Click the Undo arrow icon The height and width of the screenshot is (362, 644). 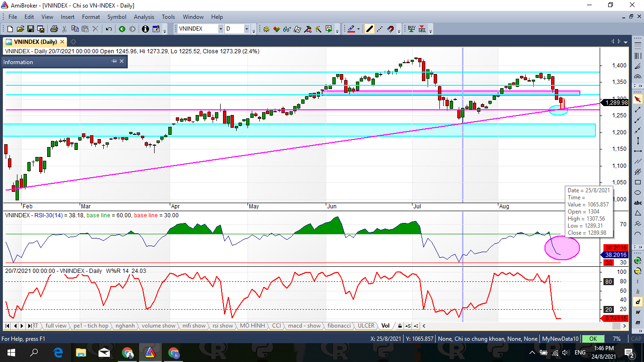[x=108, y=29]
